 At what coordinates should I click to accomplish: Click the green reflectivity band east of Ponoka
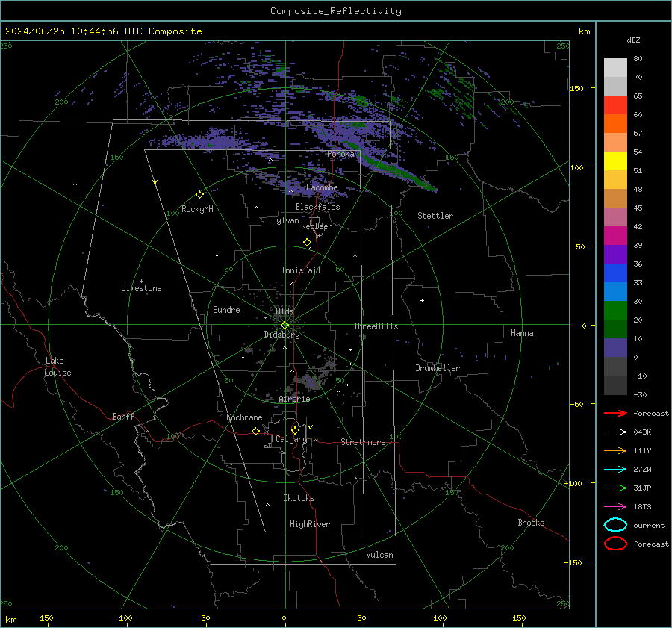coord(392,169)
